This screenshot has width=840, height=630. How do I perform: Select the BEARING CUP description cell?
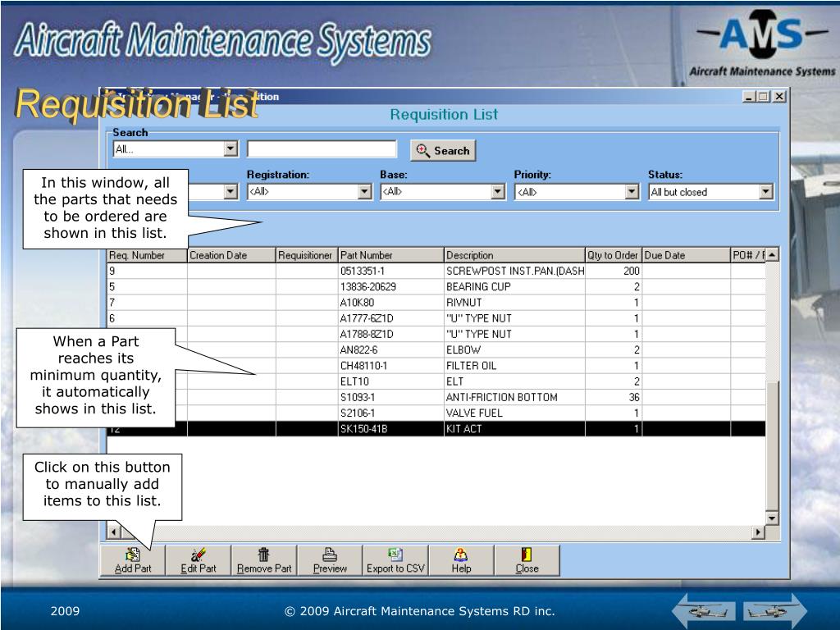pyautogui.click(x=514, y=286)
